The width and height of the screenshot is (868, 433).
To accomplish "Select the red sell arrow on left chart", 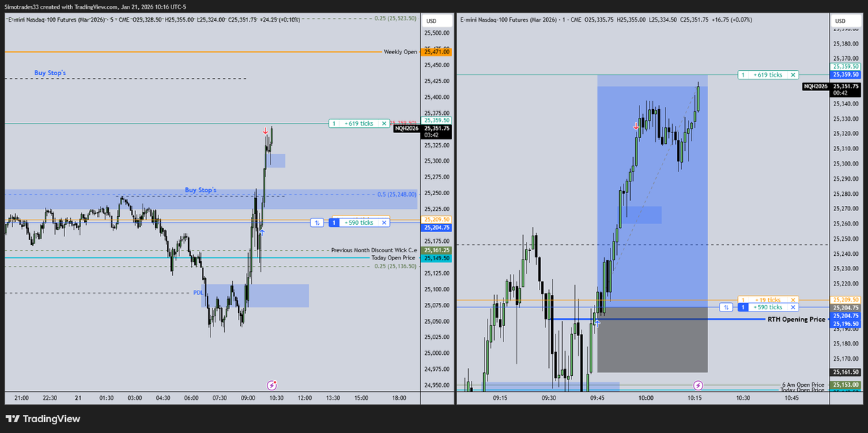I will point(265,132).
